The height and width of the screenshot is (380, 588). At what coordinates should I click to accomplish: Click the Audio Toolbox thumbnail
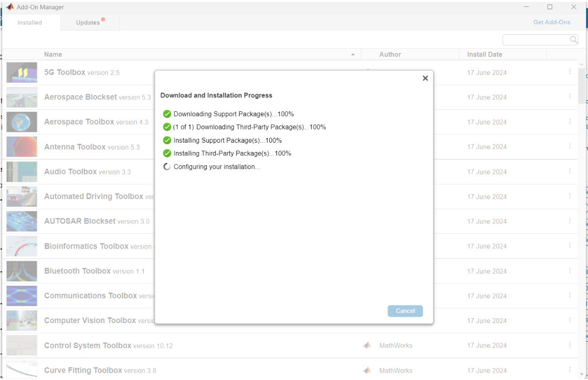pos(22,172)
